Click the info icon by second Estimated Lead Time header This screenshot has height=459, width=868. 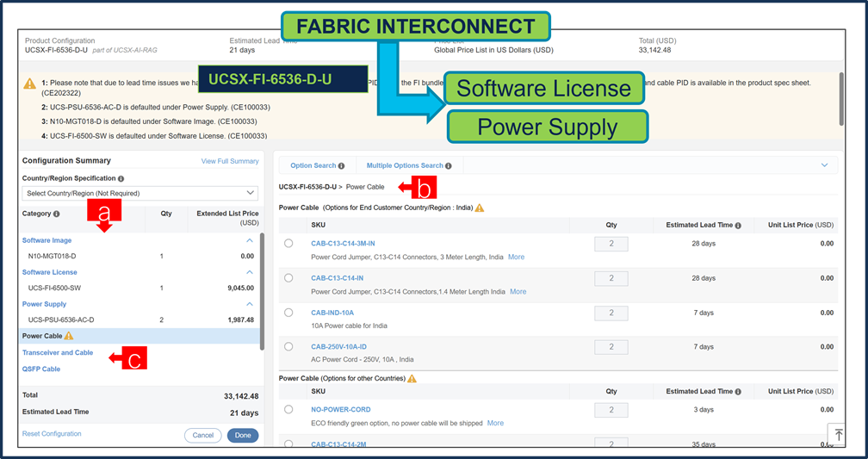739,392
